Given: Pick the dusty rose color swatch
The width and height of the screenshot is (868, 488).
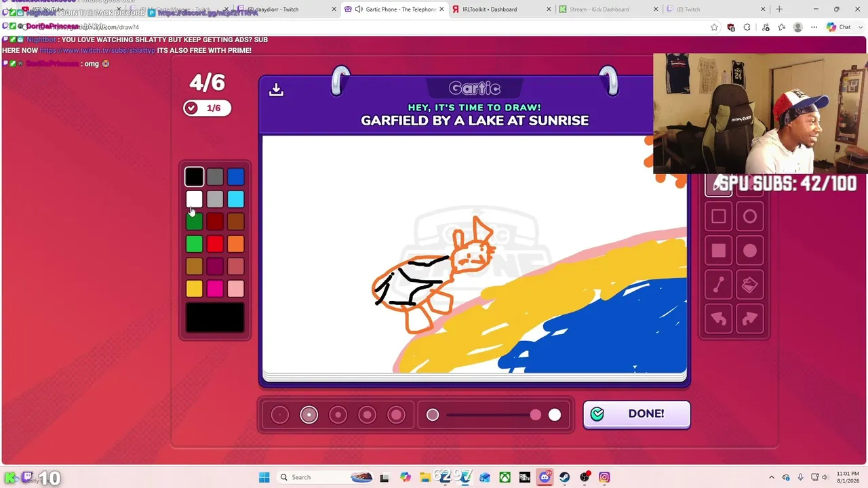Looking at the screenshot, I should (x=235, y=266).
